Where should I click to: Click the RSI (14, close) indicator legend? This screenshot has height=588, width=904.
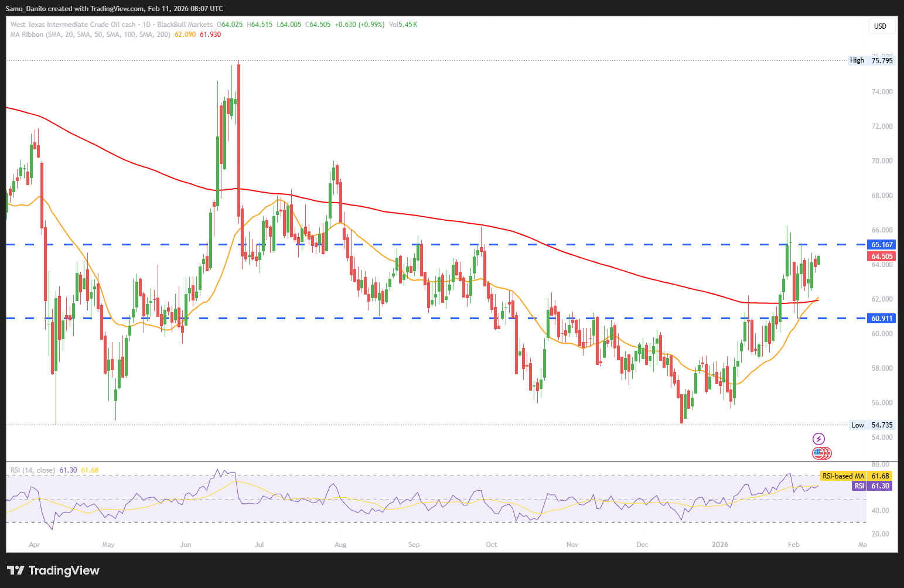33,470
